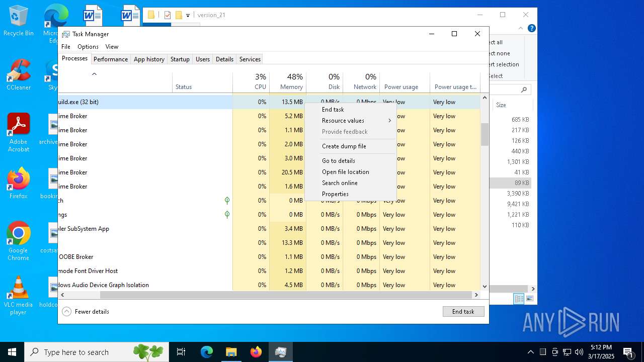Open Adobe Acrobat desktop shortcut
This screenshot has height=362, width=644.
coord(18,133)
